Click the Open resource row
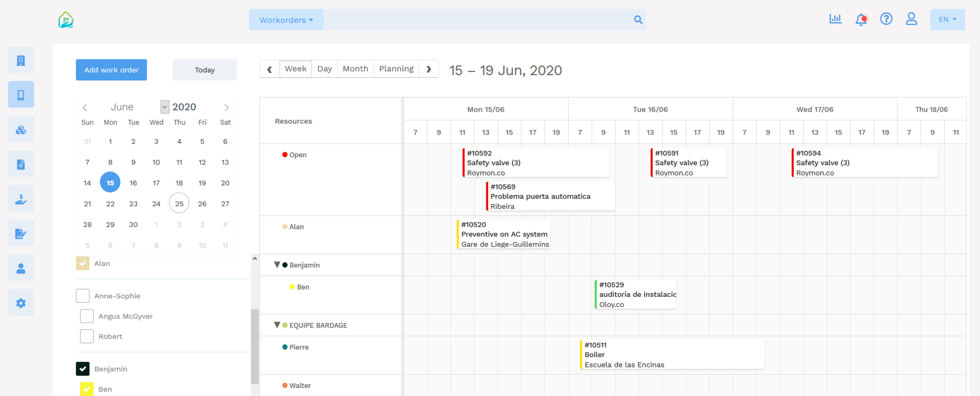Image resolution: width=980 pixels, height=396 pixels. (331, 180)
